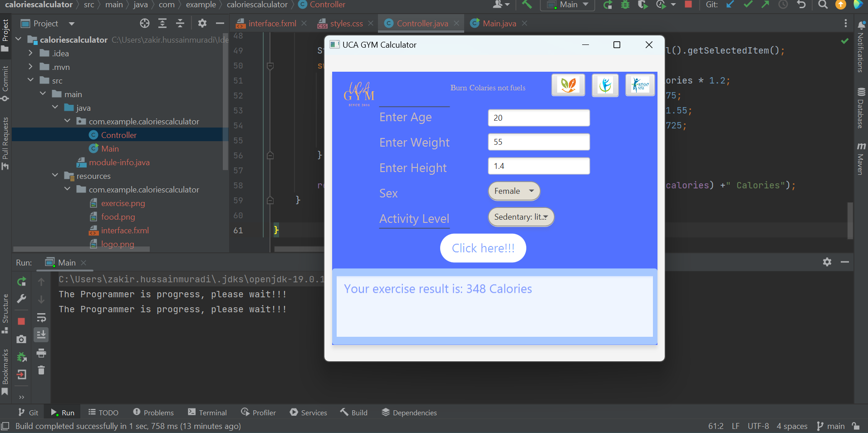Screen dimensions: 868x433
Task: Click the Enter Weight input field
Action: click(539, 142)
